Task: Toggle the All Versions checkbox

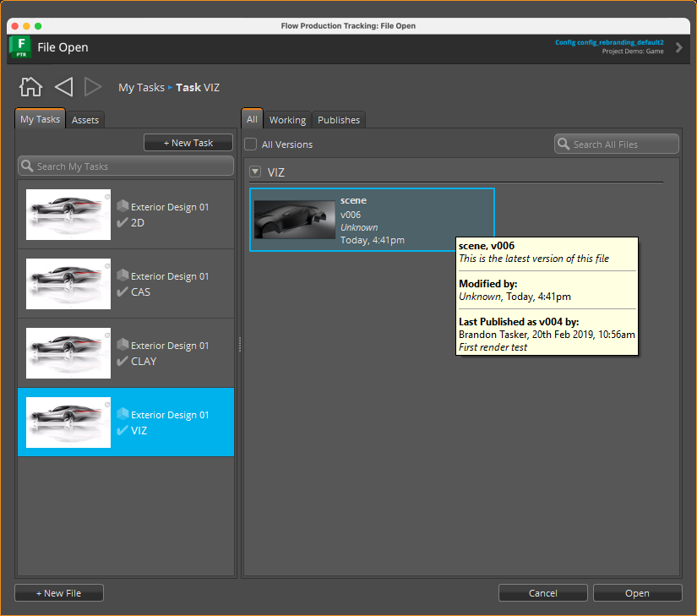Action: (x=251, y=144)
